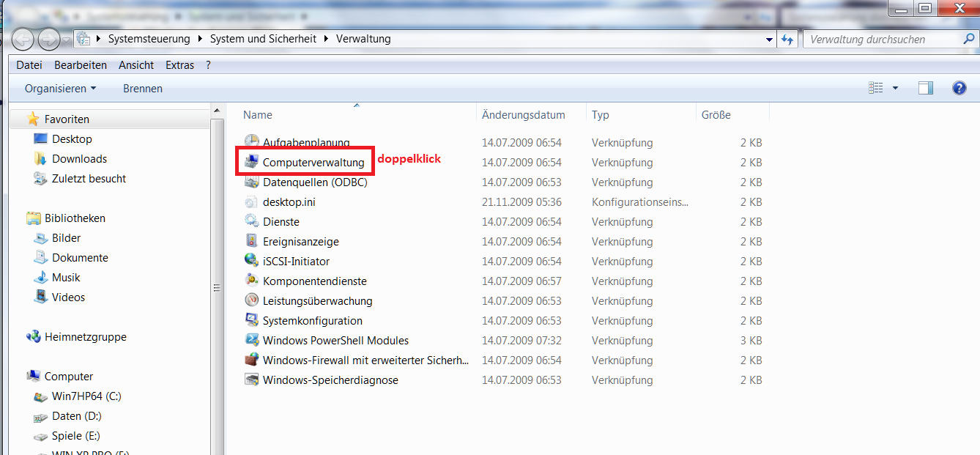Open the address bar history dropdown
This screenshot has width=980, height=455.
769,40
